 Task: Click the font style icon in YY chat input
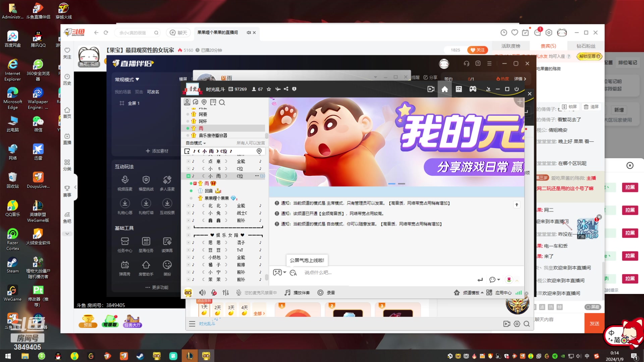pyautogui.click(x=293, y=273)
